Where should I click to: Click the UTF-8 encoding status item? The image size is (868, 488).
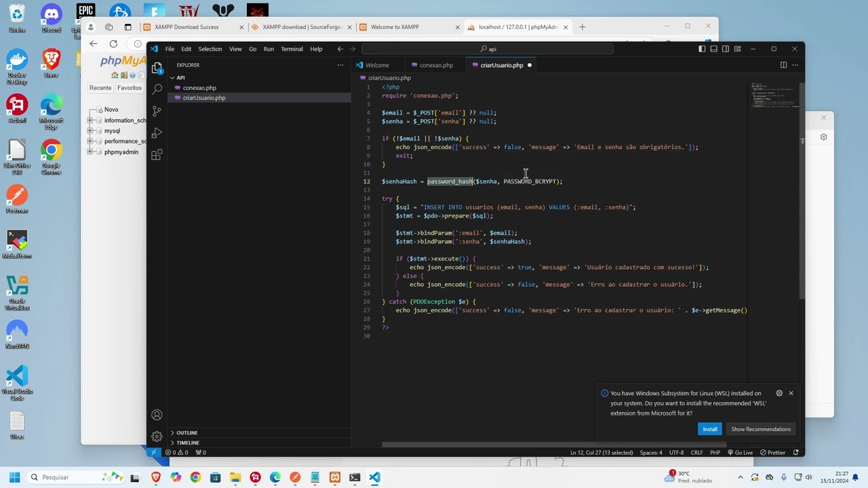point(677,452)
